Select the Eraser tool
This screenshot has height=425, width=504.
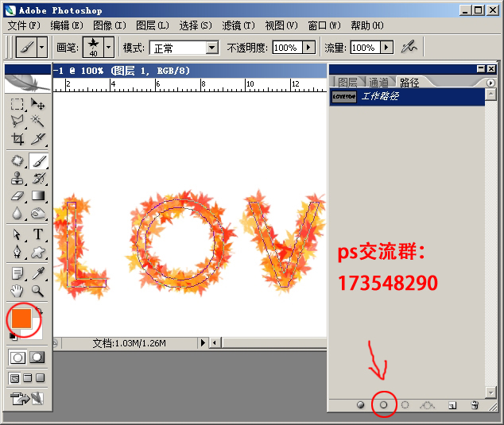[17, 195]
